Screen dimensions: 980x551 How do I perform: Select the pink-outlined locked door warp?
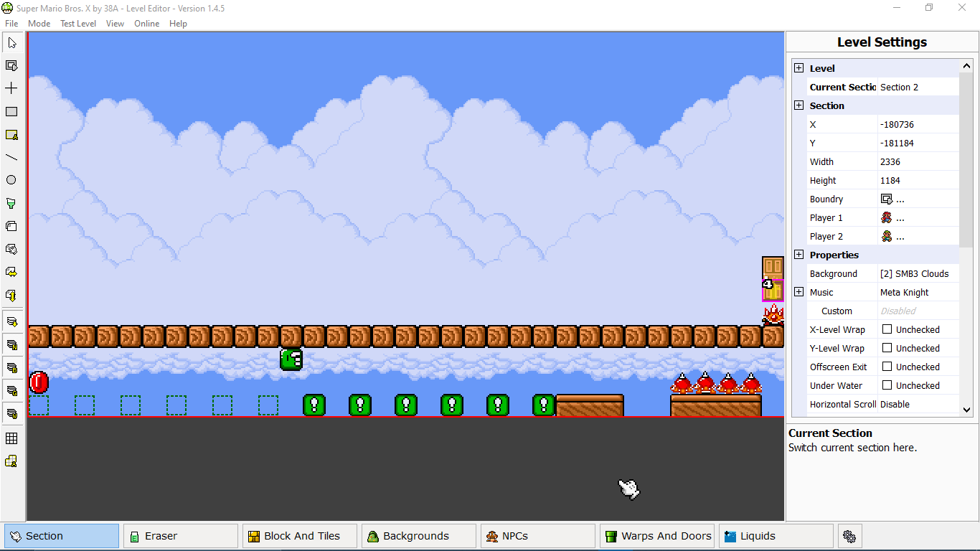[x=773, y=291]
